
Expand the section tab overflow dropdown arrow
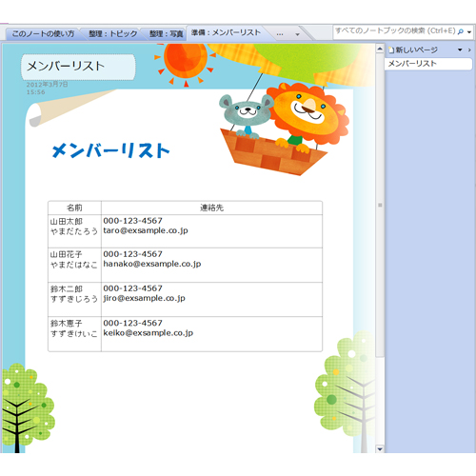tap(297, 34)
